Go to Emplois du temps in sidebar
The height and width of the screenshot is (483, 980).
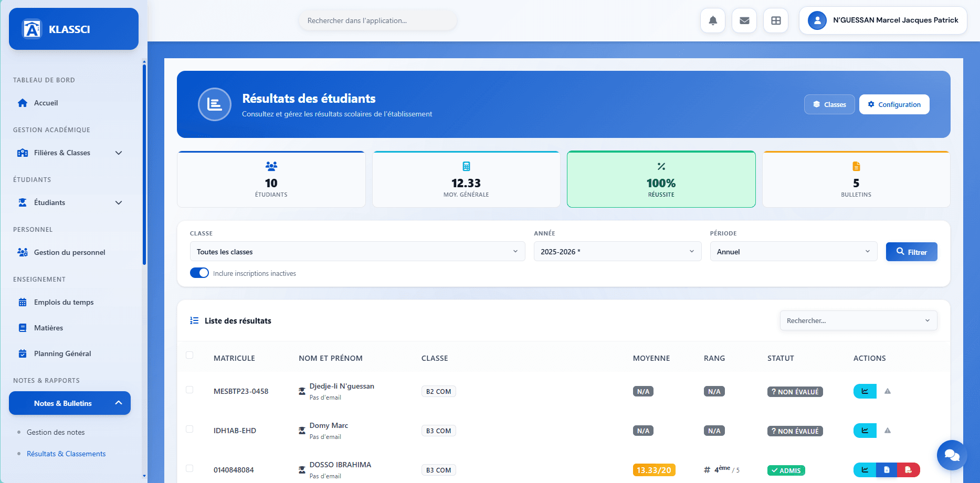click(64, 302)
